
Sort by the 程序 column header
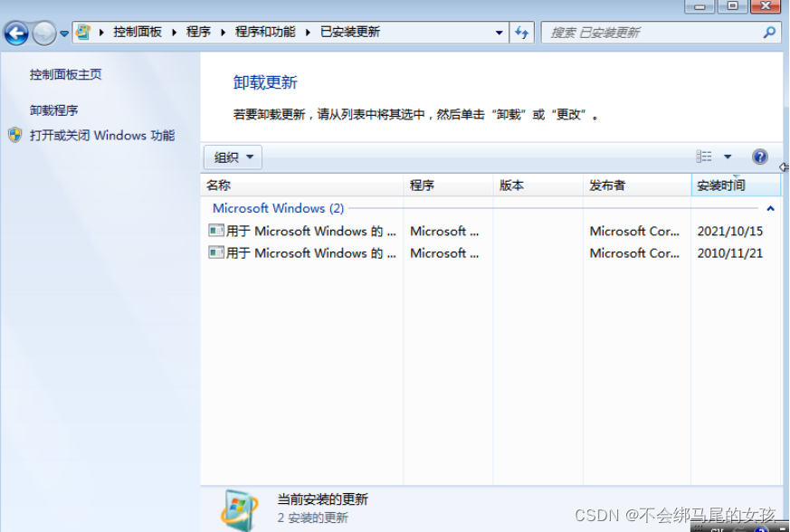click(x=449, y=185)
